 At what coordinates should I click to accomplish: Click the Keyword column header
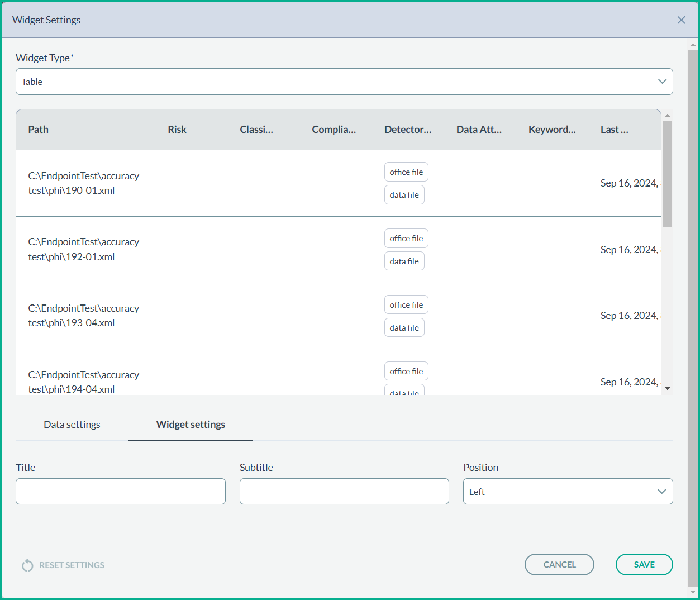[552, 130]
